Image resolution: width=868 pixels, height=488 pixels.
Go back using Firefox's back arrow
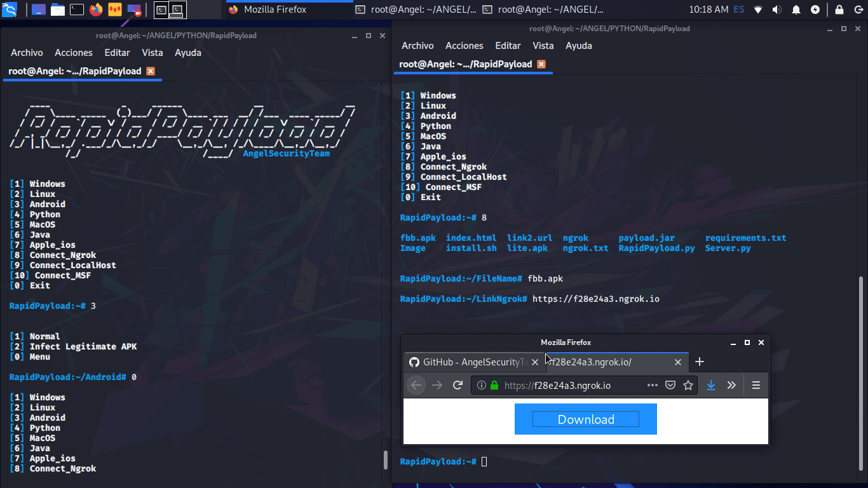[x=416, y=384]
